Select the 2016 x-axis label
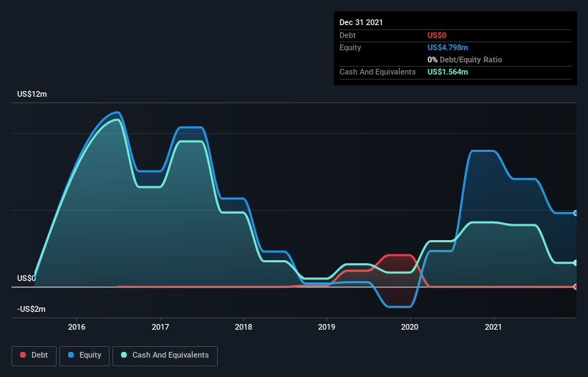The image size is (588, 377). pos(77,327)
